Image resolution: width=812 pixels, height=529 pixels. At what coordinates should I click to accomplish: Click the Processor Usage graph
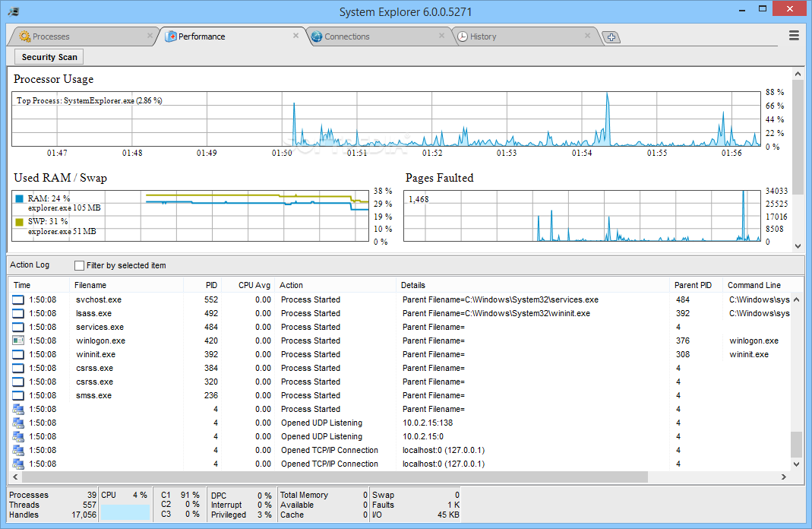[x=386, y=119]
